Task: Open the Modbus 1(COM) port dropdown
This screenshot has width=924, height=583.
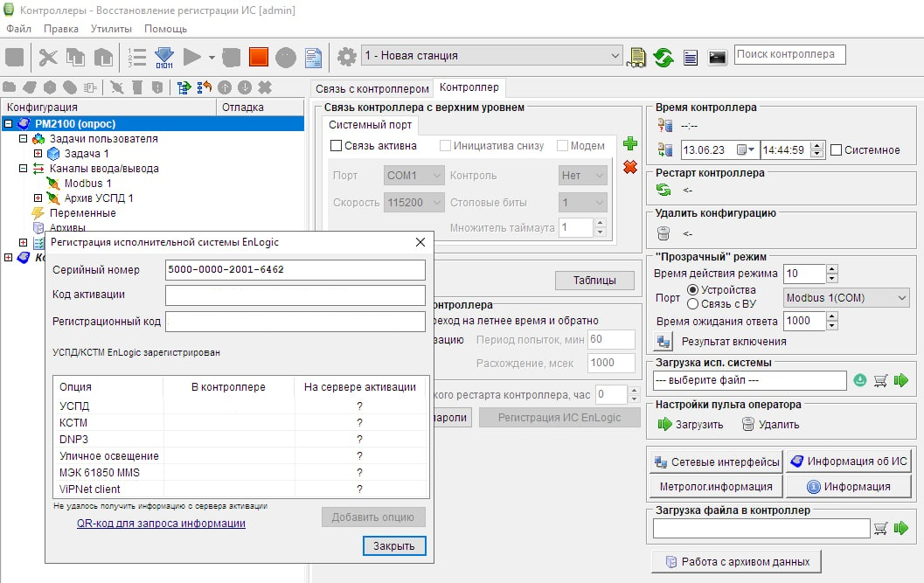Action: coord(847,298)
